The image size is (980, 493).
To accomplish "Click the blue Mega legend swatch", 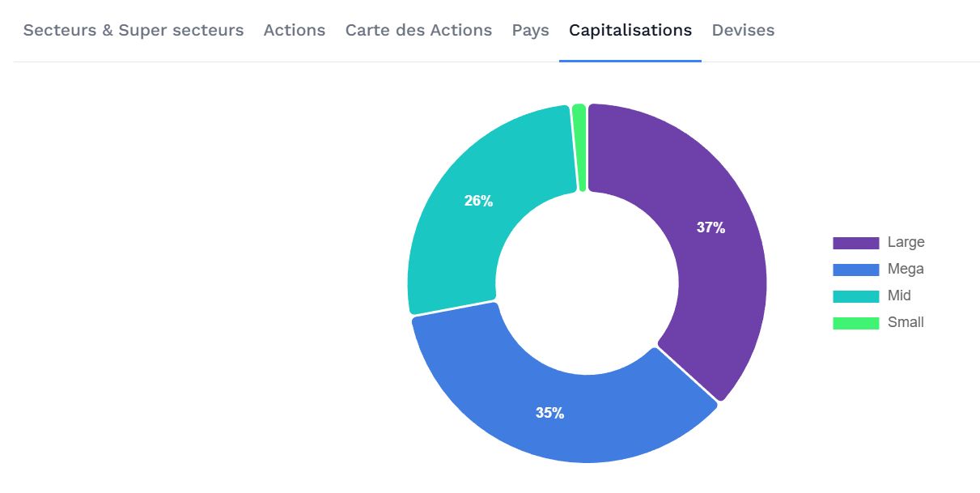I will [855, 270].
